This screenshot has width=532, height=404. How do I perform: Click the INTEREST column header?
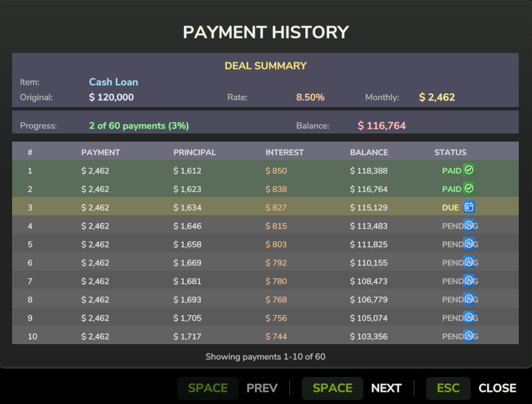pos(284,153)
